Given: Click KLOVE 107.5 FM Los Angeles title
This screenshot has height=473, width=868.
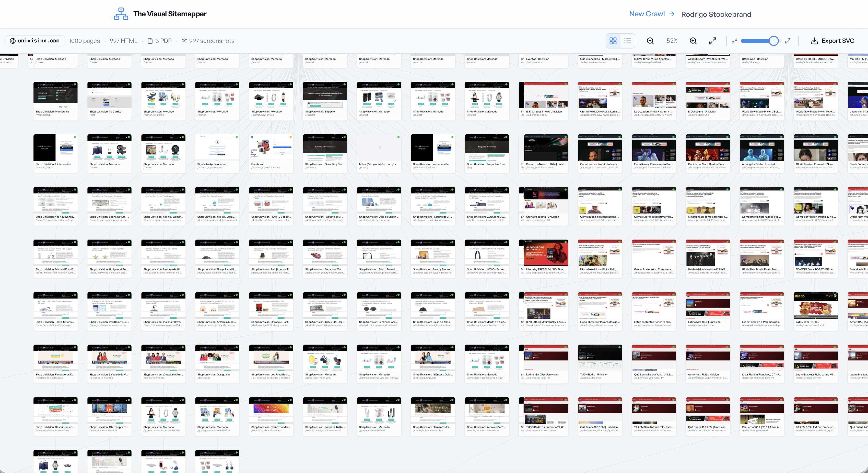Looking at the screenshot, I should tap(653, 59).
